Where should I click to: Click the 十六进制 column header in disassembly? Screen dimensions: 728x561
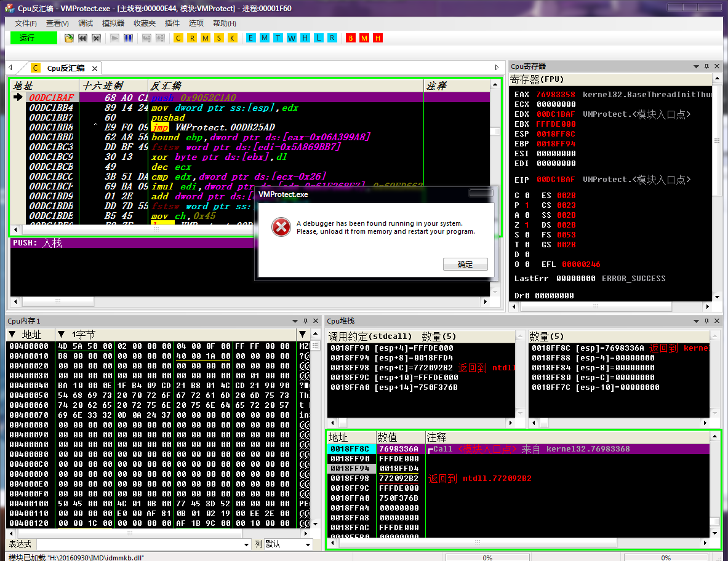click(113, 86)
